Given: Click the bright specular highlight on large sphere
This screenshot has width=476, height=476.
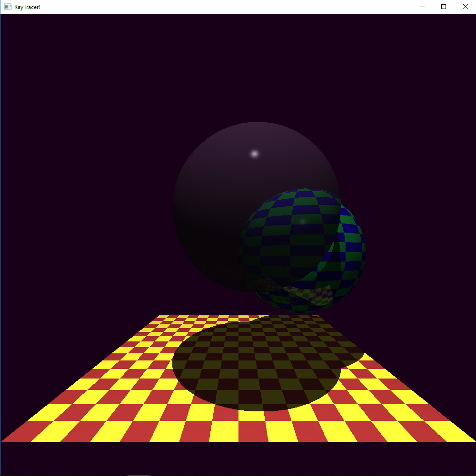Looking at the screenshot, I should pos(255,154).
